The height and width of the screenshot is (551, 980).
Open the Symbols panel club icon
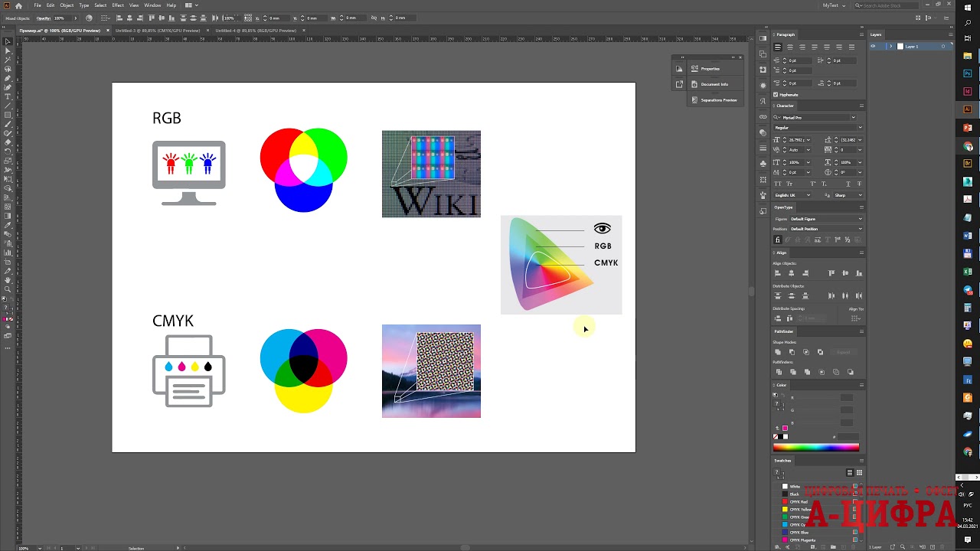[763, 163]
